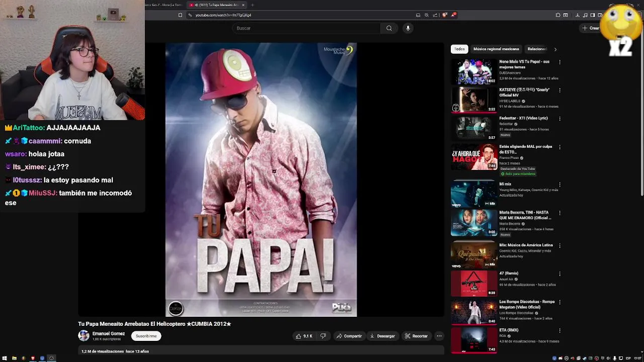Open the ETA (RMX) video thumbnail
644x362 pixels.
473,340
